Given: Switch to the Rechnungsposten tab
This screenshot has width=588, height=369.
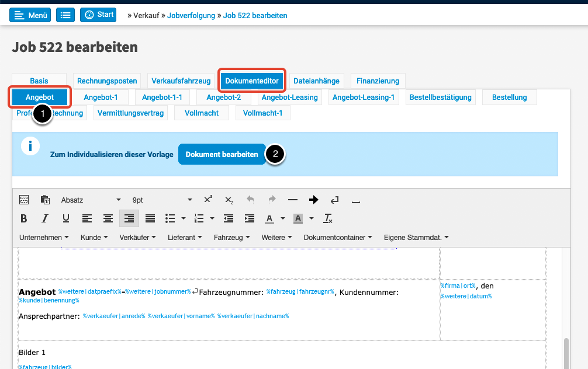Looking at the screenshot, I should (107, 81).
